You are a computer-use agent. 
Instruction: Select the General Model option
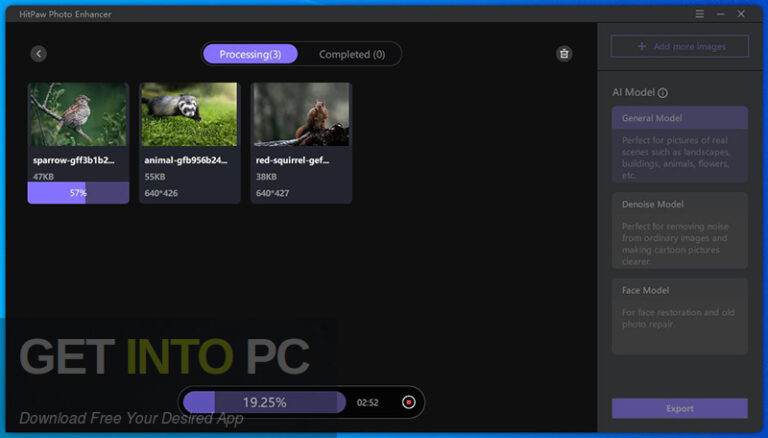coord(679,144)
